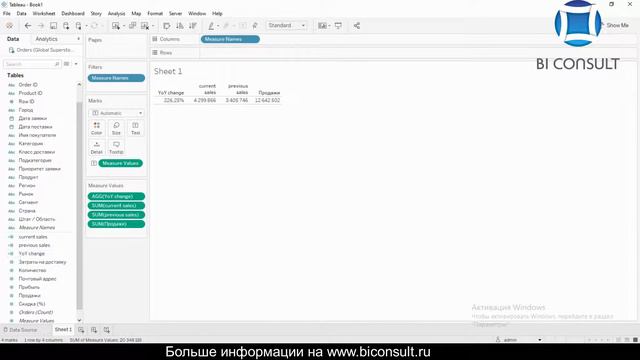640x360 pixels.
Task: Click the Share workbook icon
Action: (357, 26)
